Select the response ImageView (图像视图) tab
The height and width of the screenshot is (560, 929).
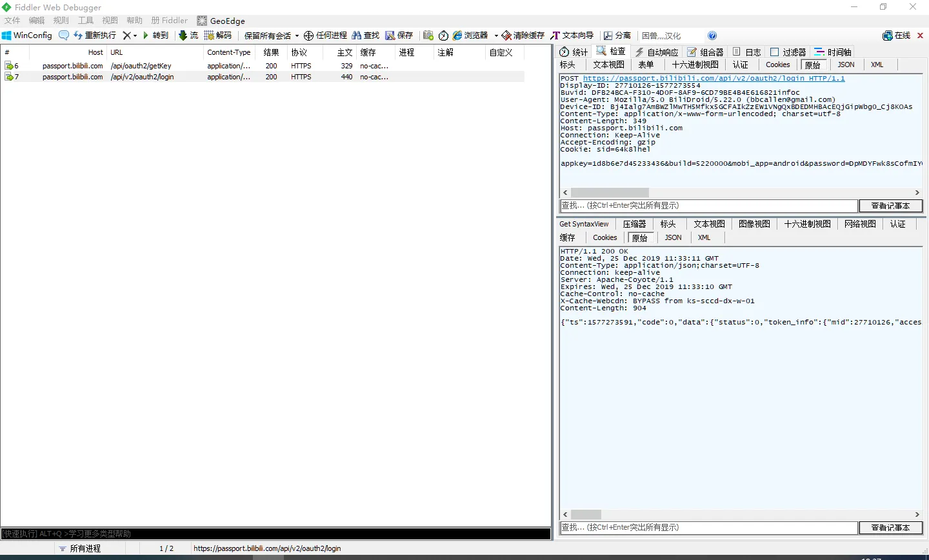click(754, 224)
